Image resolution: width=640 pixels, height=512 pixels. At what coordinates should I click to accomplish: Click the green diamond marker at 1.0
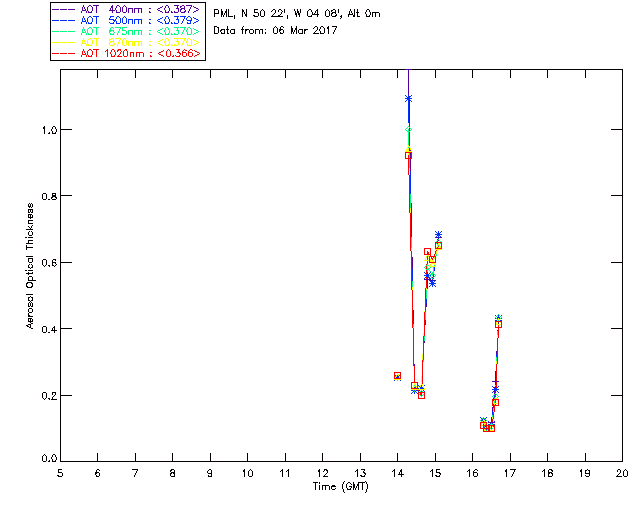(x=408, y=130)
